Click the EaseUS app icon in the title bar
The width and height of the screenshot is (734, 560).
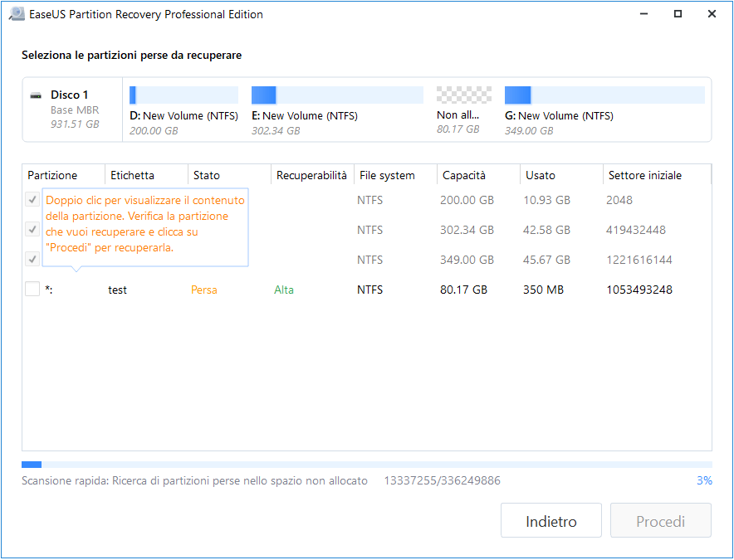(17, 14)
